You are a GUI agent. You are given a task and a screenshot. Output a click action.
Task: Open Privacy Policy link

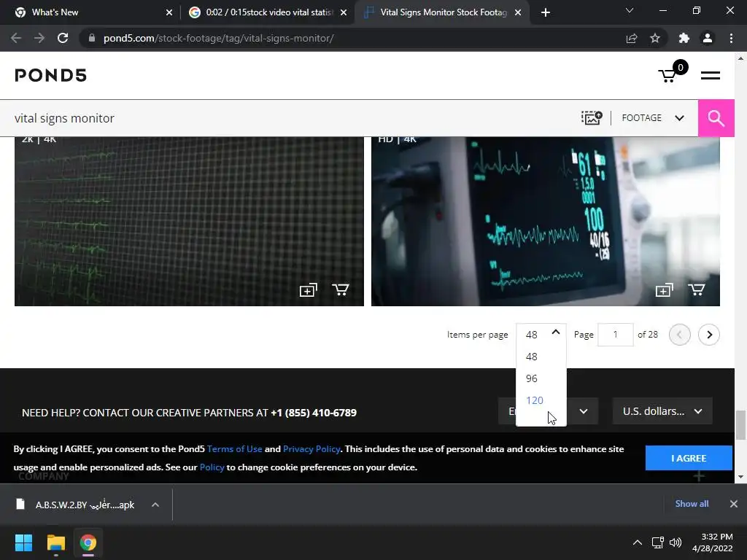click(311, 449)
